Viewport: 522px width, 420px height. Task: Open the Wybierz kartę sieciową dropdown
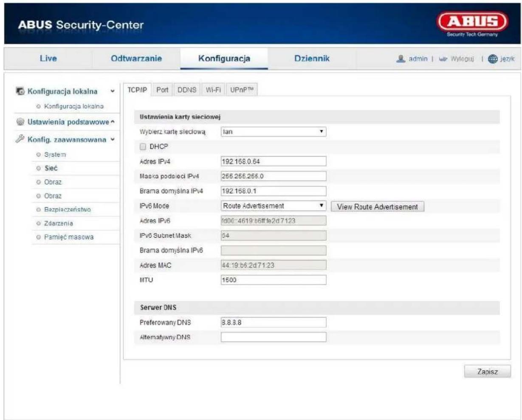tap(274, 132)
